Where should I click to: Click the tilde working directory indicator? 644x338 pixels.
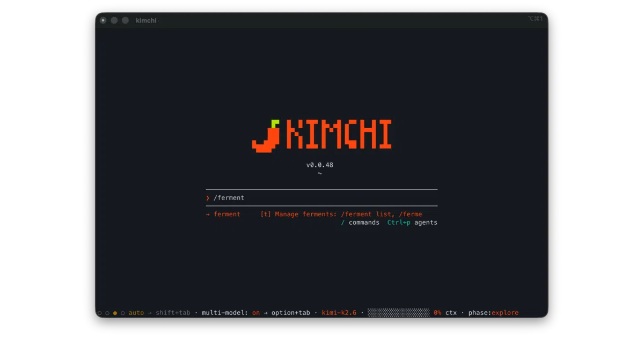pos(320,173)
